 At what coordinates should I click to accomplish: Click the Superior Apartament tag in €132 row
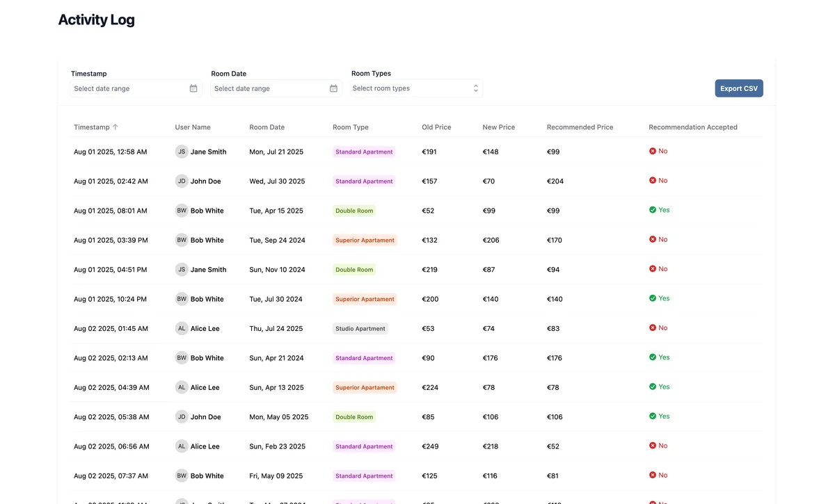click(x=365, y=240)
